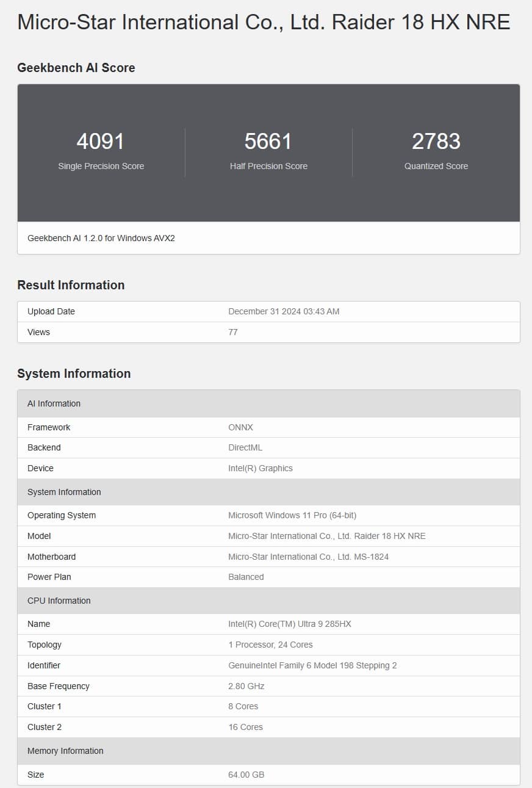Click the AI Information section header
Screen dimensions: 532x788
pos(268,403)
